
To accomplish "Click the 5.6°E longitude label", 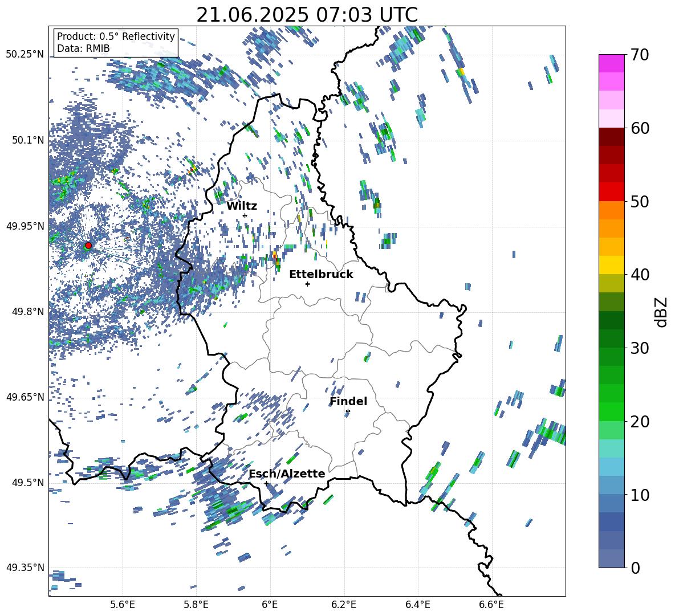I will pos(123,605).
